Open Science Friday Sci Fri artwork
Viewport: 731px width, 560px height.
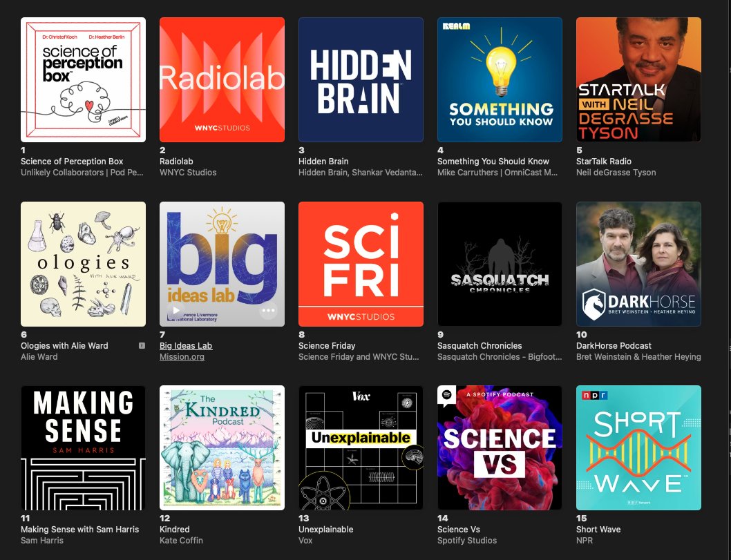361,264
